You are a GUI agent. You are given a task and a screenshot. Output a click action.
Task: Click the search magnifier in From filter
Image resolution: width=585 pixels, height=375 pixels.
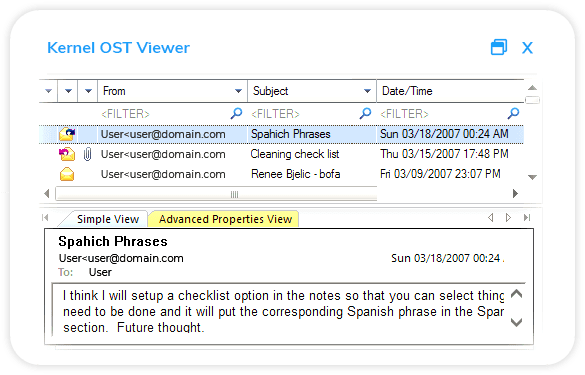coord(237,113)
